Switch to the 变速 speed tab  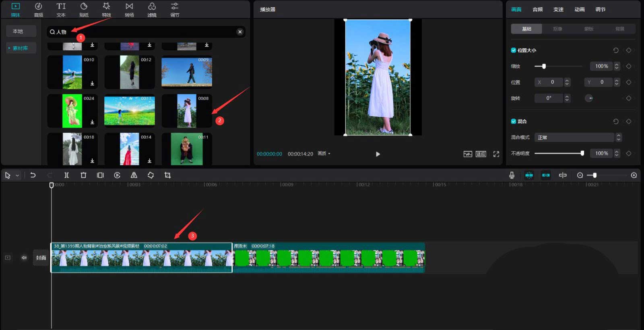[558, 9]
